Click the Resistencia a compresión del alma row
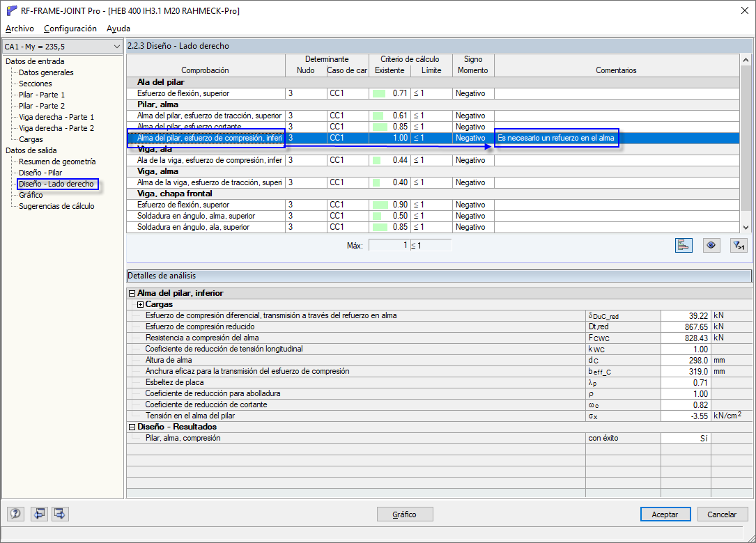 tap(439, 338)
